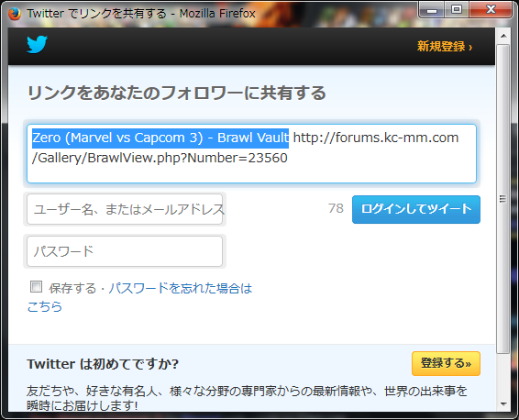This screenshot has width=519, height=420.
Task: Click the scrollbar down arrow
Action: 503,404
